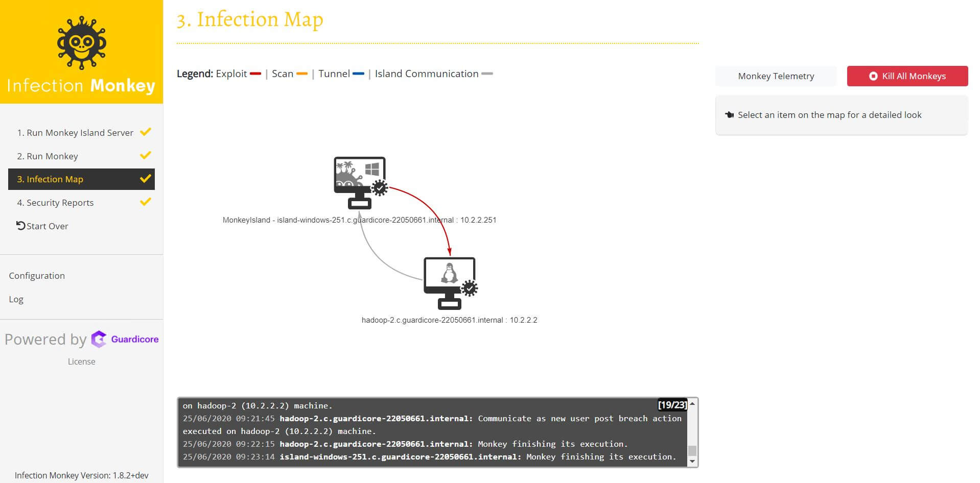Open the License link
The image size is (980, 483).
tap(81, 361)
